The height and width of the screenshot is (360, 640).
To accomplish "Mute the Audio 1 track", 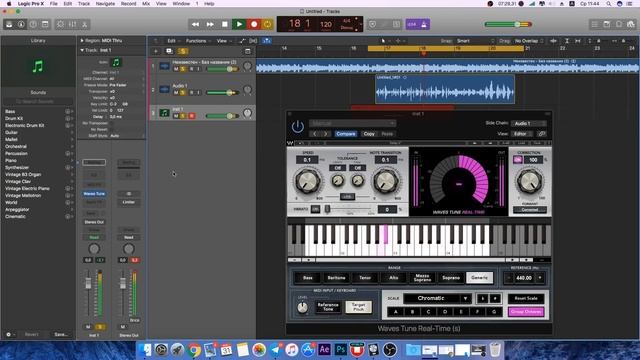I will [x=176, y=93].
